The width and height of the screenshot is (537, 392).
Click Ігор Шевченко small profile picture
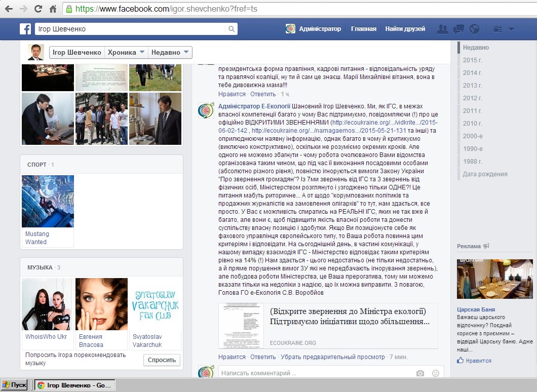click(36, 52)
